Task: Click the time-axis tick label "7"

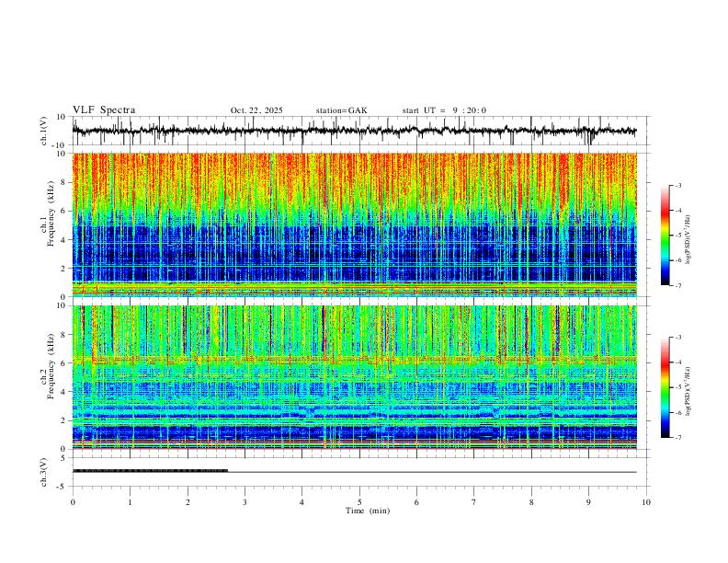Action: [x=474, y=502]
